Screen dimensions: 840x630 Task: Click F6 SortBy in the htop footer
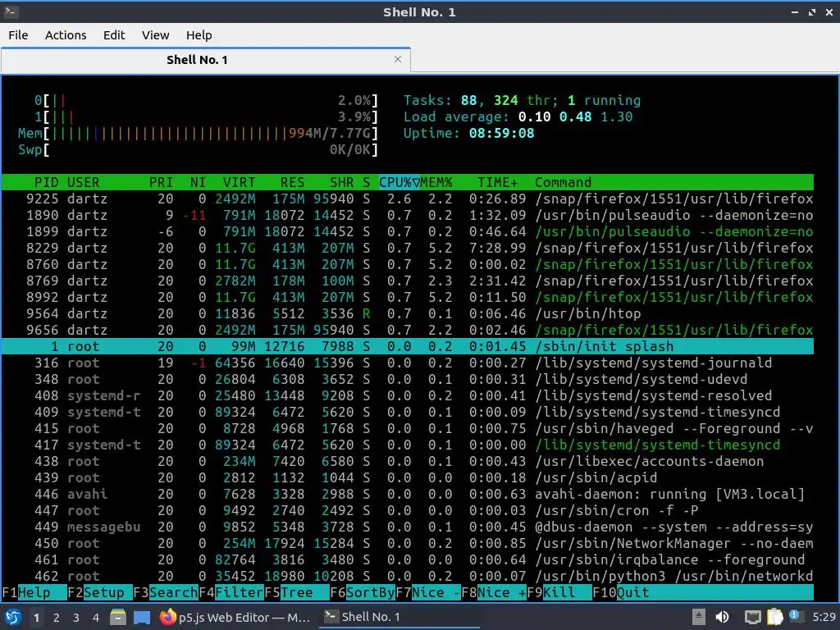(363, 592)
